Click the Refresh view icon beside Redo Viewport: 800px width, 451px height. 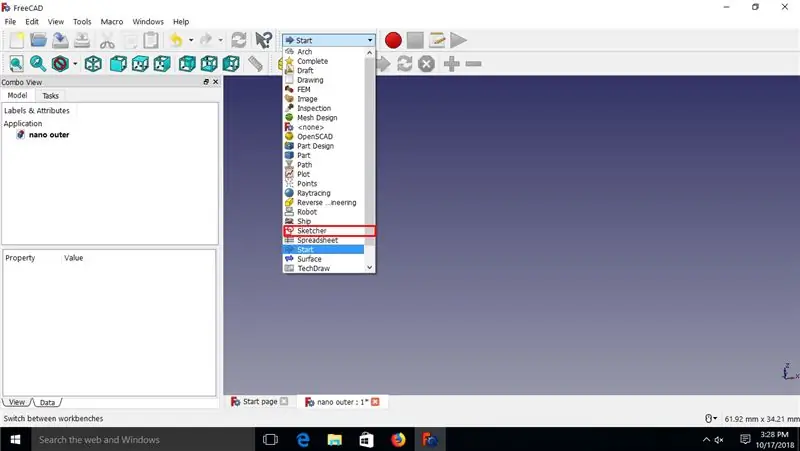pyautogui.click(x=239, y=40)
